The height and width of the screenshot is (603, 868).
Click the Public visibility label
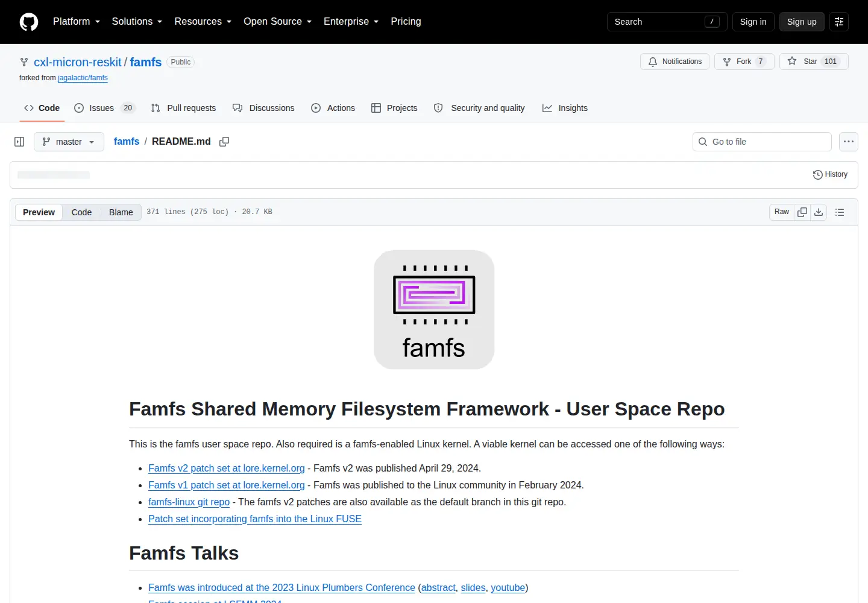point(180,62)
